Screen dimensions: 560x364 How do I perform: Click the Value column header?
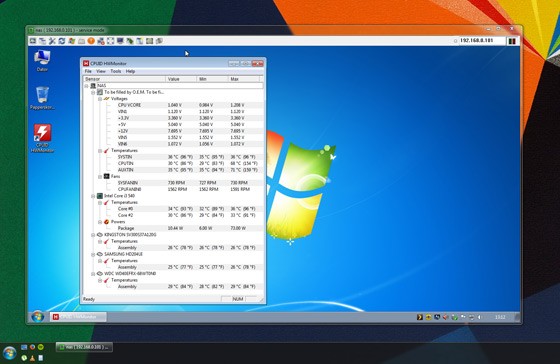coord(181,79)
